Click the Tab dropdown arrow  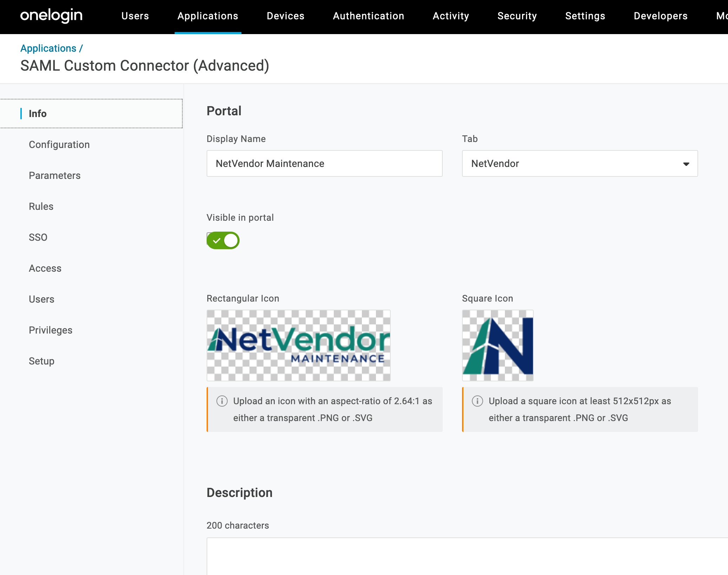[x=686, y=164]
